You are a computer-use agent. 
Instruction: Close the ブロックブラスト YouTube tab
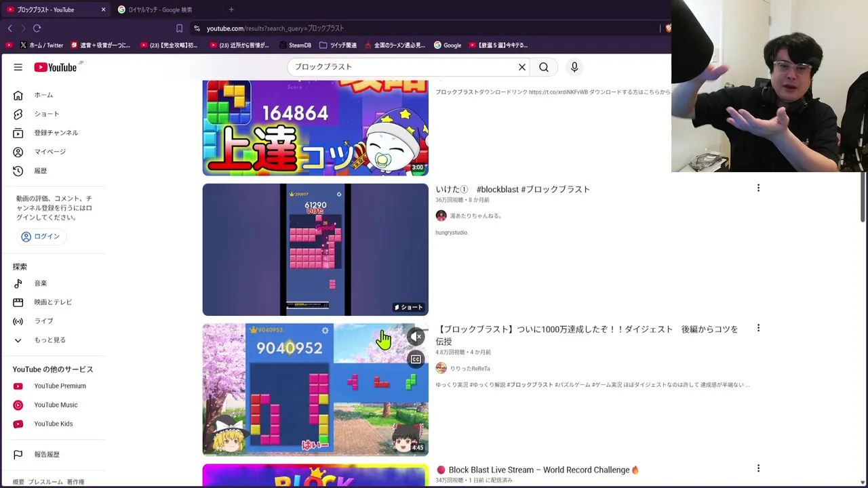point(103,9)
